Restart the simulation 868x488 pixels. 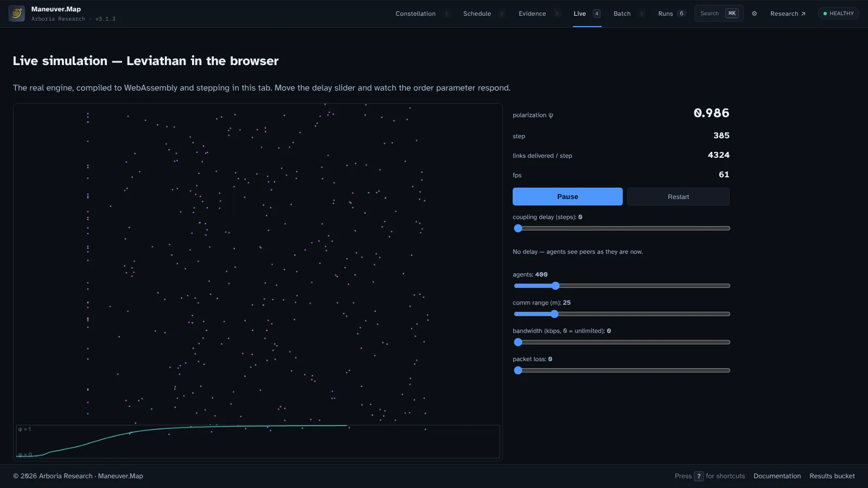(x=678, y=197)
